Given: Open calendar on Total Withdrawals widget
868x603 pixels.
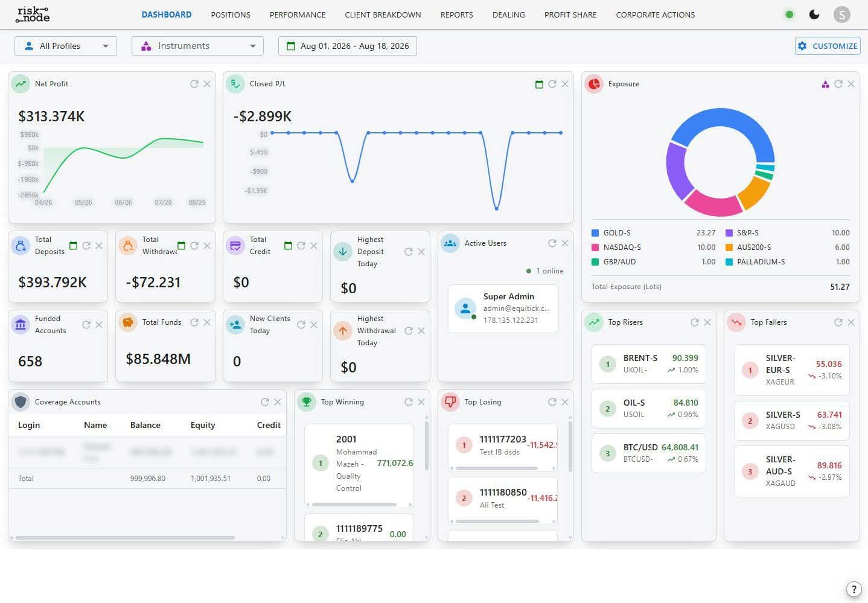Looking at the screenshot, I should point(182,246).
